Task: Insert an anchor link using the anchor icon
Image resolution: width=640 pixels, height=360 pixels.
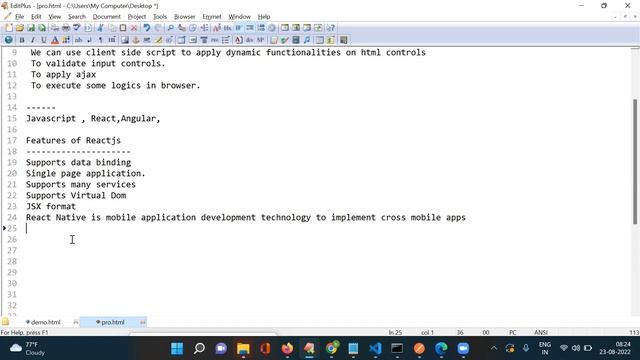Action: [136, 40]
